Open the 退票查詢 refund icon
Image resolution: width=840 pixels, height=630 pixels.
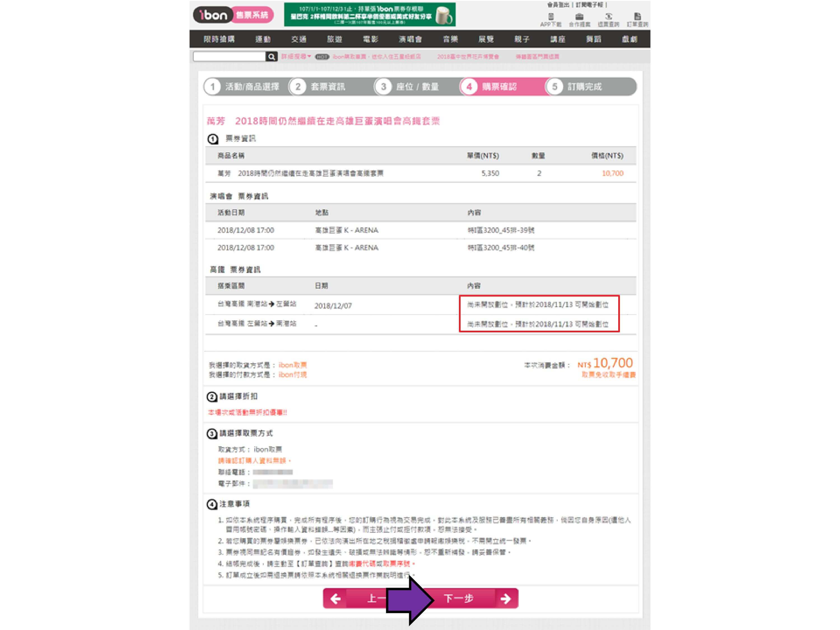608,17
